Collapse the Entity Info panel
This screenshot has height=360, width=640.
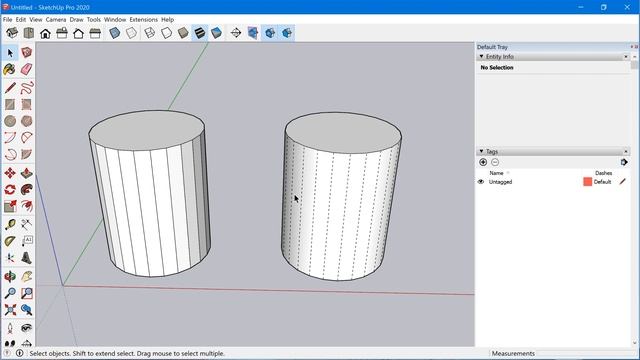(481, 56)
